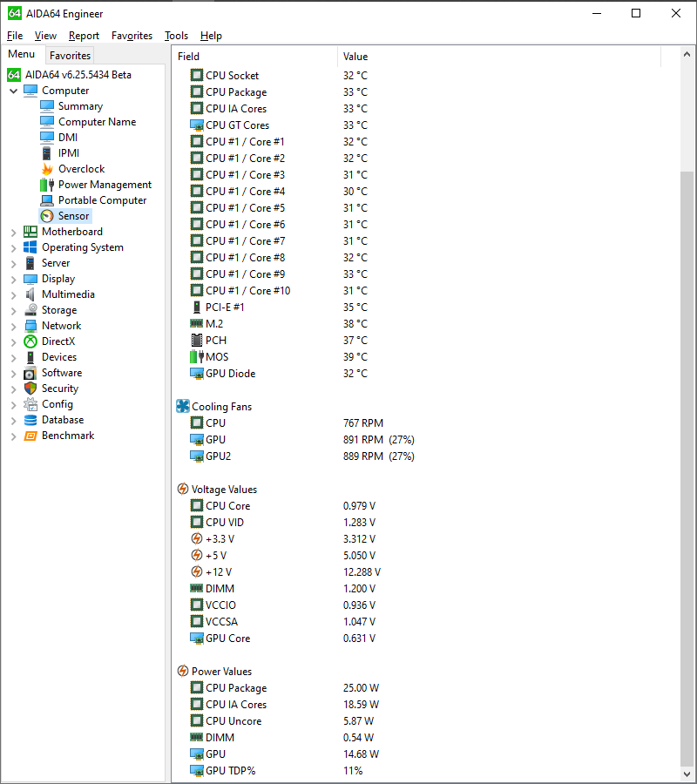The image size is (697, 784).
Task: Select the Storage drive icon
Action: [30, 310]
